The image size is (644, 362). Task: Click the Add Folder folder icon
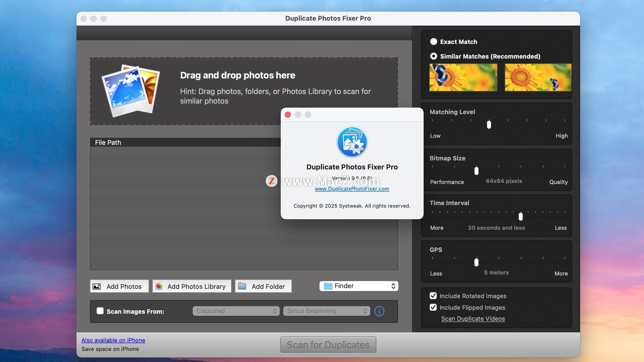pyautogui.click(x=242, y=286)
